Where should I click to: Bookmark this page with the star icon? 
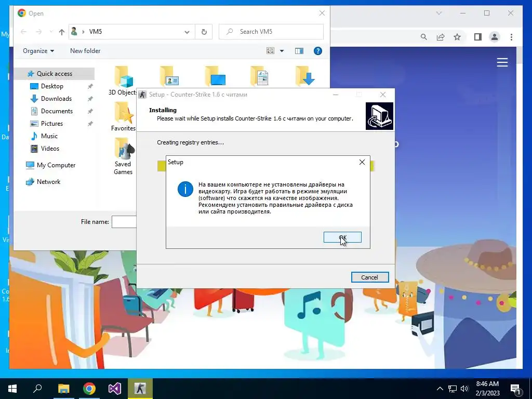(457, 37)
